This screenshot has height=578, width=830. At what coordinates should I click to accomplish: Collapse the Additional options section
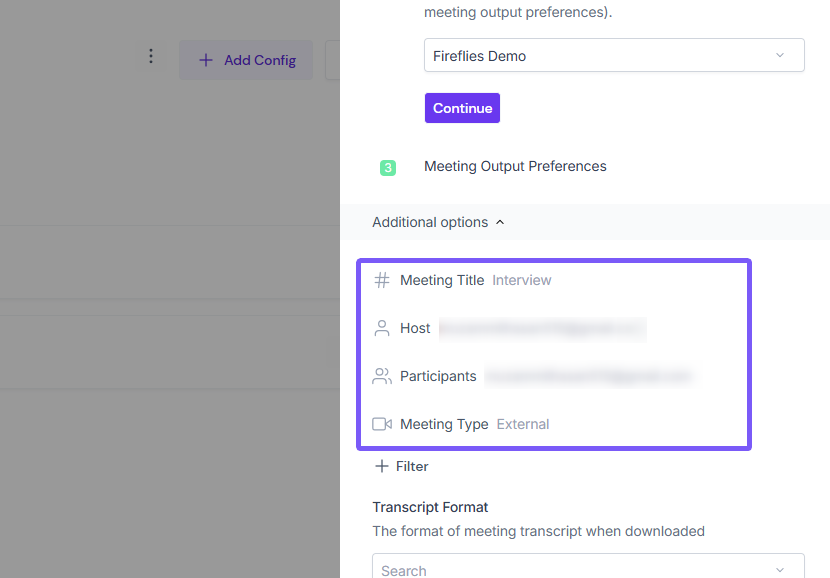click(438, 222)
